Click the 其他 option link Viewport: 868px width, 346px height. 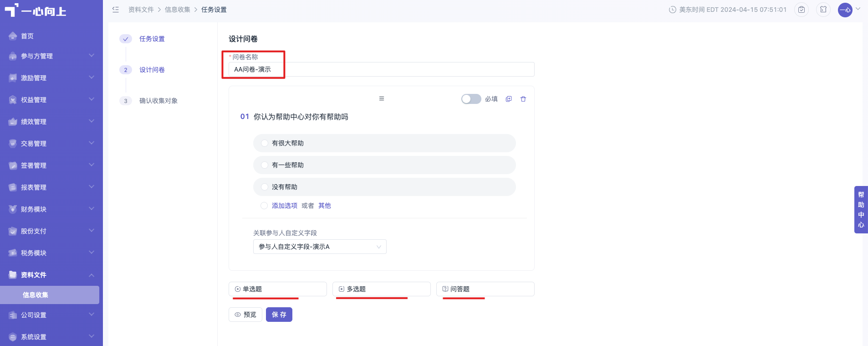[325, 206]
